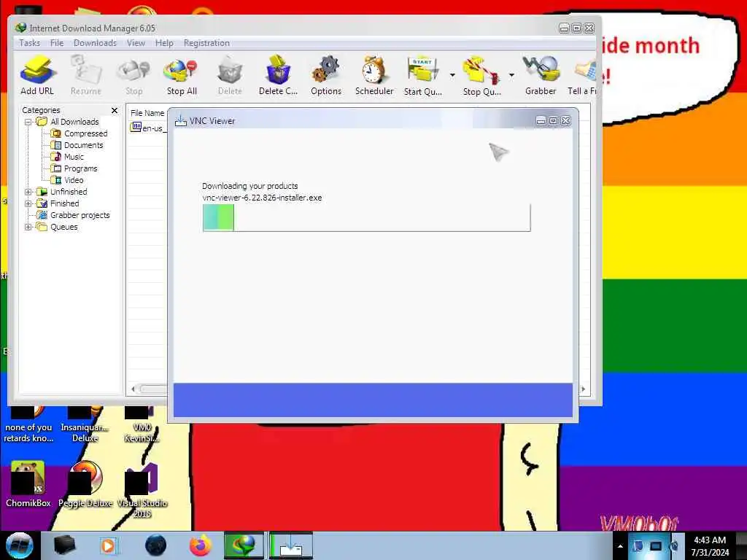Open the Downloads menu
The height and width of the screenshot is (560, 747).
point(95,43)
